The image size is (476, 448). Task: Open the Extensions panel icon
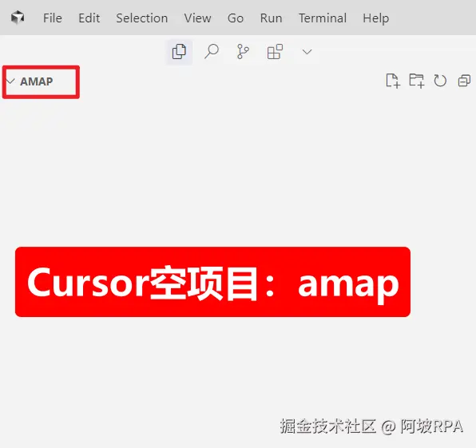[275, 52]
